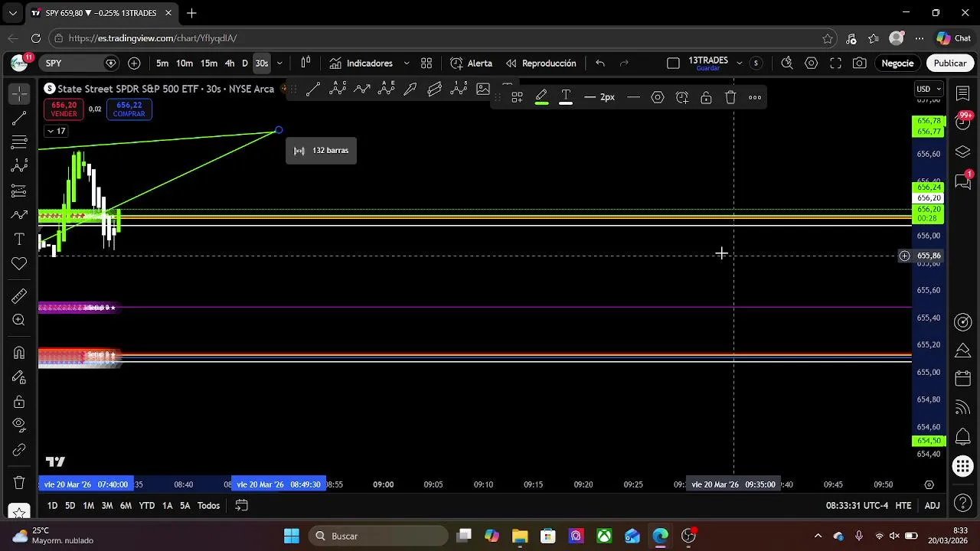Open the Indicadores menu
Viewport: 980px width, 551px height.
361,63
